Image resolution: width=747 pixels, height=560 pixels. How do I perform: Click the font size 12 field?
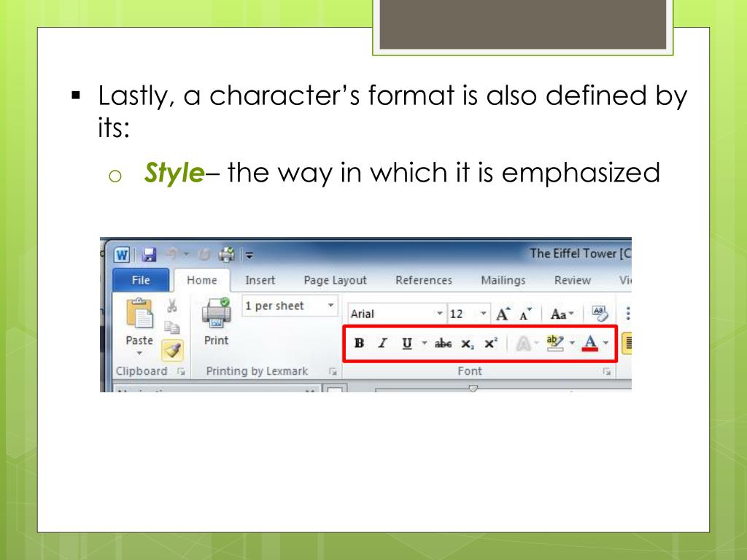pyautogui.click(x=463, y=314)
